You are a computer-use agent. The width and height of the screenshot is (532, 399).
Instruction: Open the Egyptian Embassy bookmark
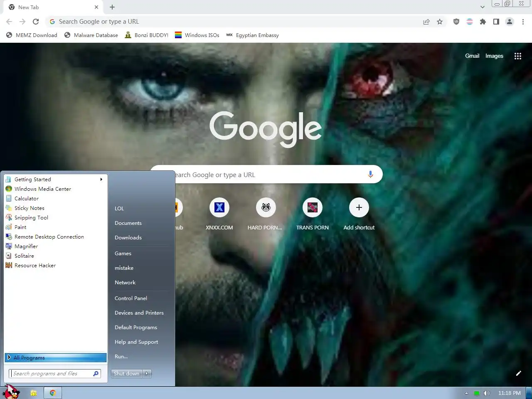252,35
